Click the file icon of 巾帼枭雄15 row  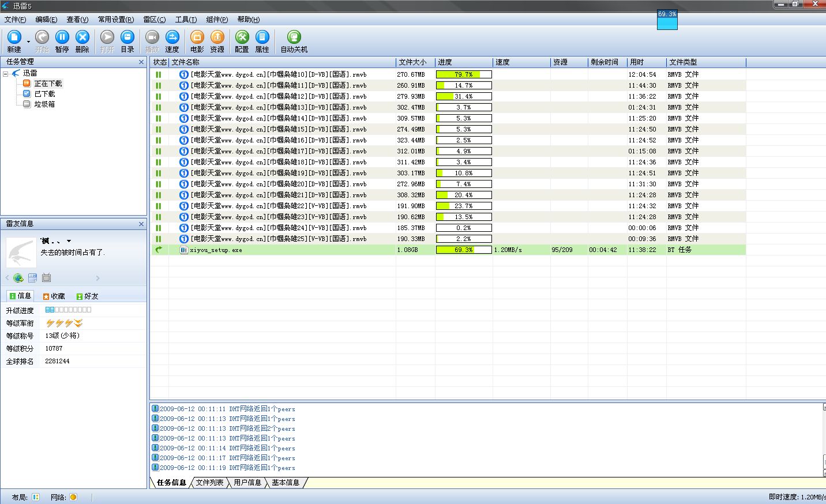click(x=184, y=129)
